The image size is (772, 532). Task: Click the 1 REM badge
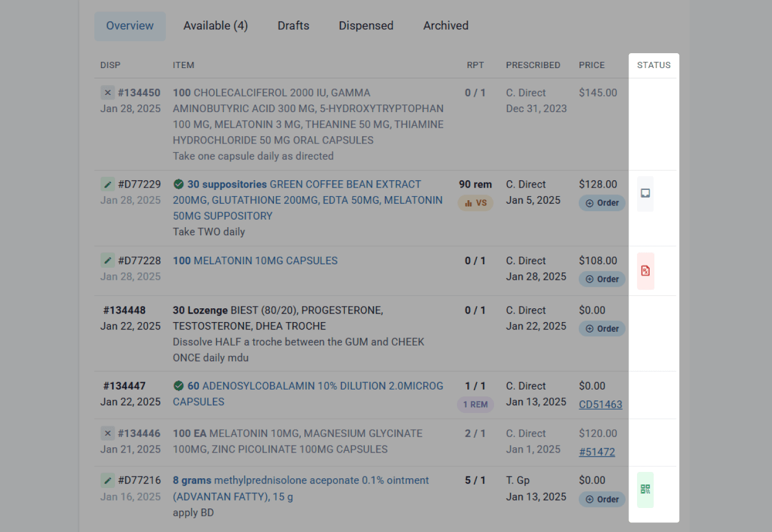(475, 404)
